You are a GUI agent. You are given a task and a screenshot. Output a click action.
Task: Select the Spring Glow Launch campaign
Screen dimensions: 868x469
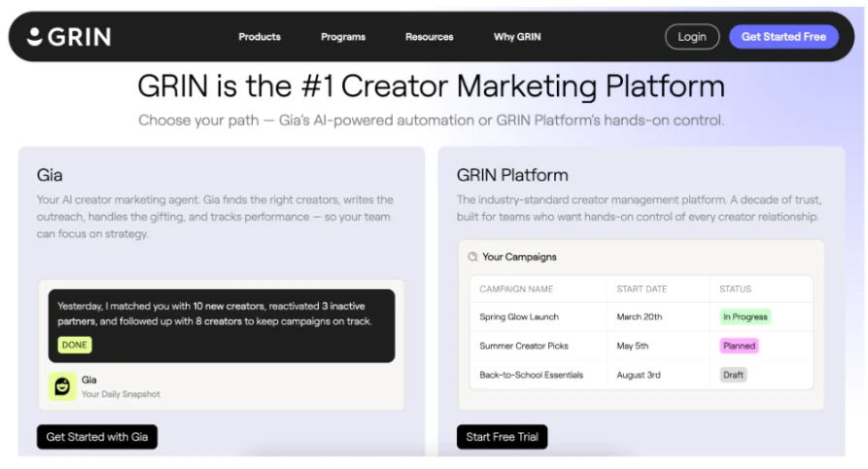(x=519, y=316)
